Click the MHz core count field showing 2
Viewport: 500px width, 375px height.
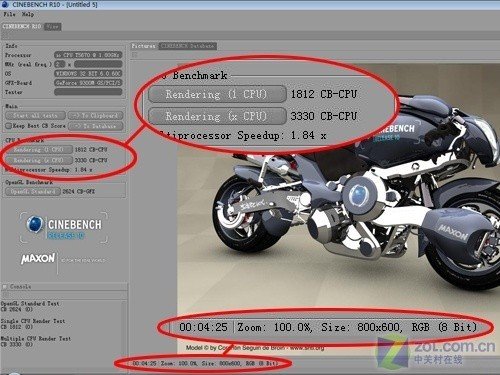[60, 64]
